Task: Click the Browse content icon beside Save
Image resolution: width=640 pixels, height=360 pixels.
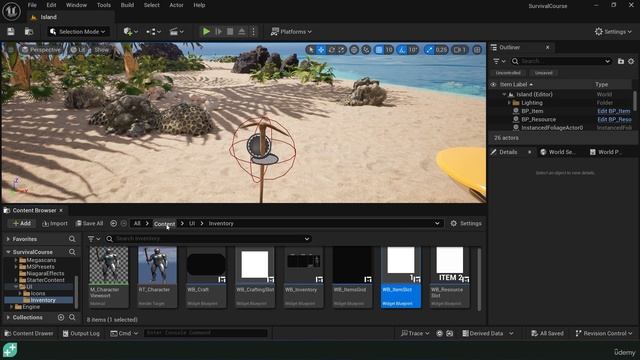Action: [x=29, y=31]
